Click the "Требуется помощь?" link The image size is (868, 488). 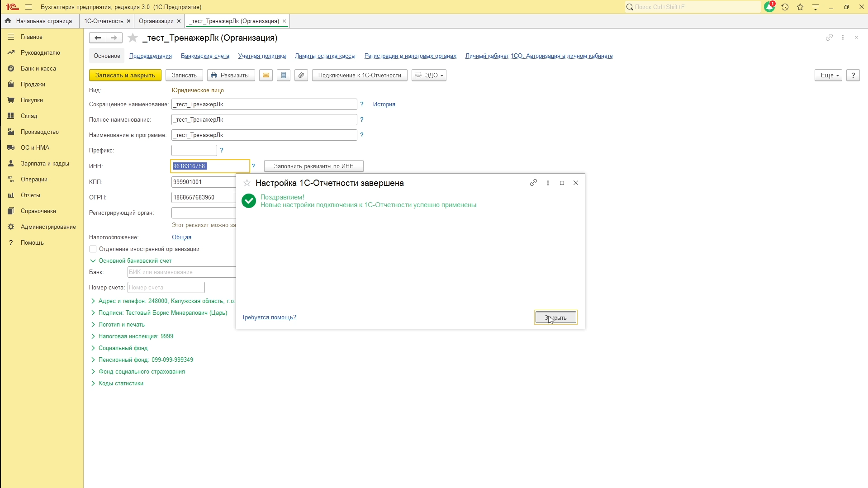(269, 317)
